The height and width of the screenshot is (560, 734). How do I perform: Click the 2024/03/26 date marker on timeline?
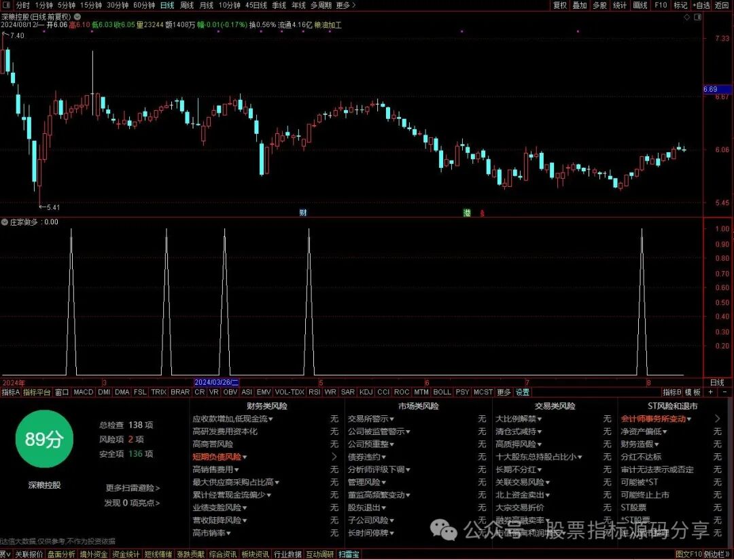click(217, 383)
